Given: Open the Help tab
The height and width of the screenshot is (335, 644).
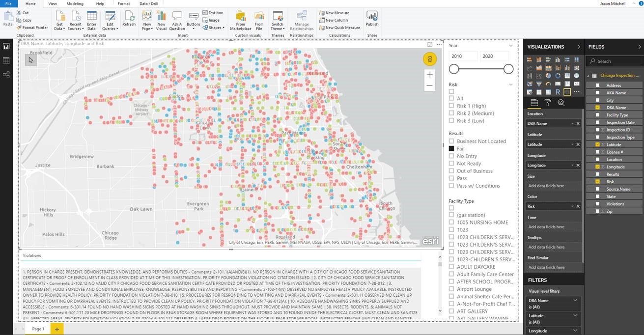Looking at the screenshot, I should 100,3.
